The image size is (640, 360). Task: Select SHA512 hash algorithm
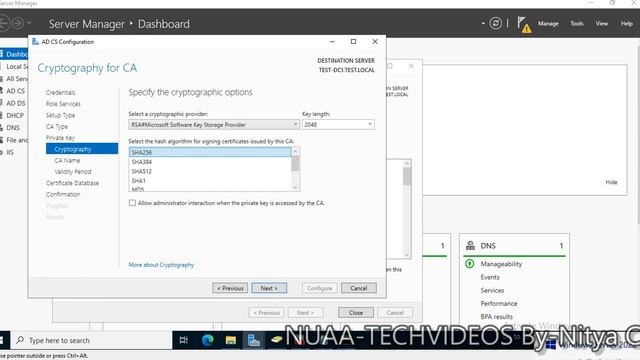click(210, 171)
